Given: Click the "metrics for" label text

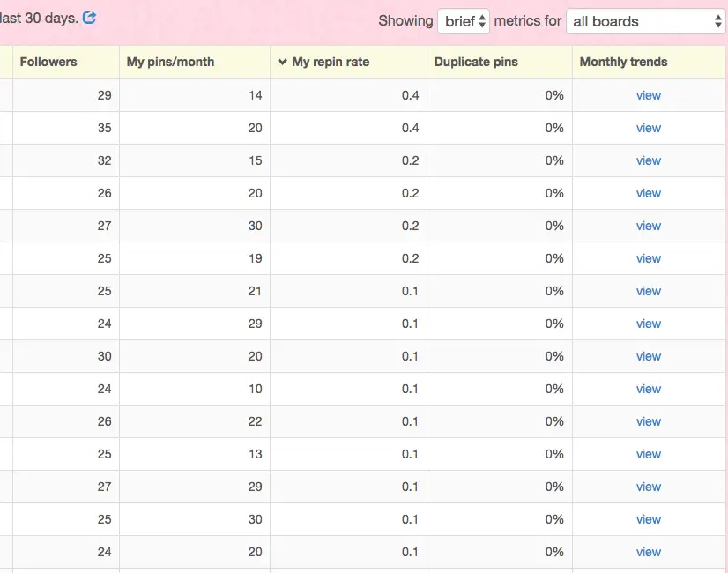Looking at the screenshot, I should 527,21.
